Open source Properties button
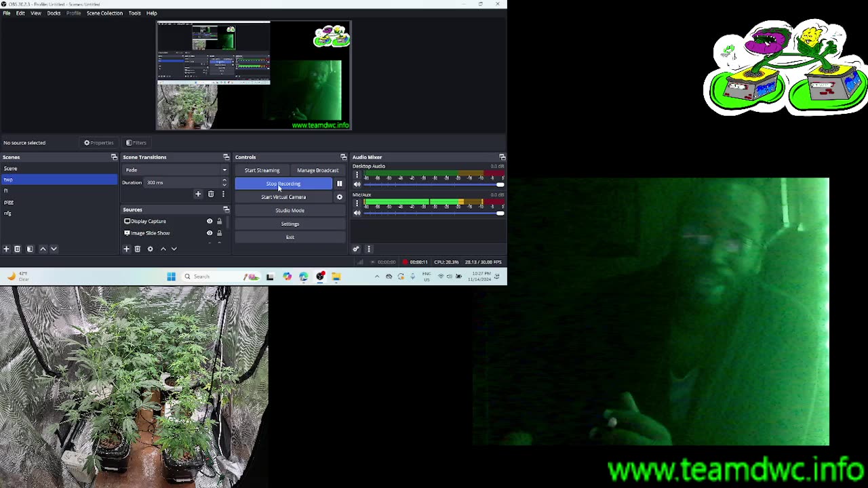868x488 pixels. tap(99, 143)
